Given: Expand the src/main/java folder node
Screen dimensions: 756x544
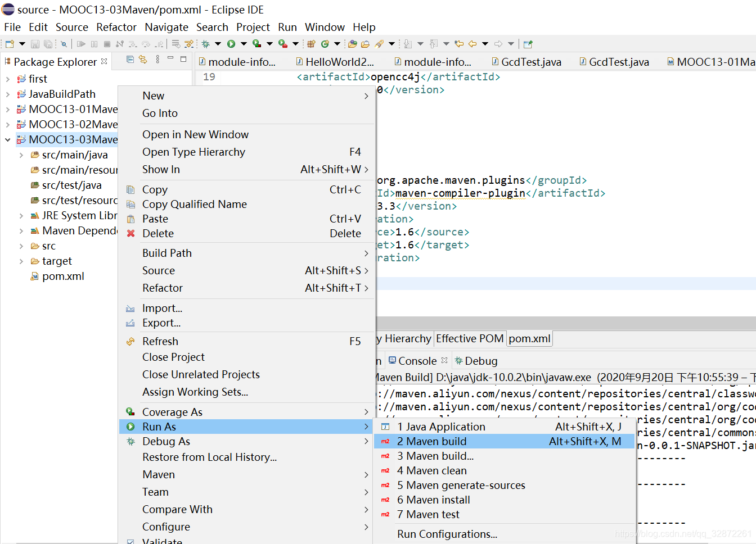Looking at the screenshot, I should 21,155.
